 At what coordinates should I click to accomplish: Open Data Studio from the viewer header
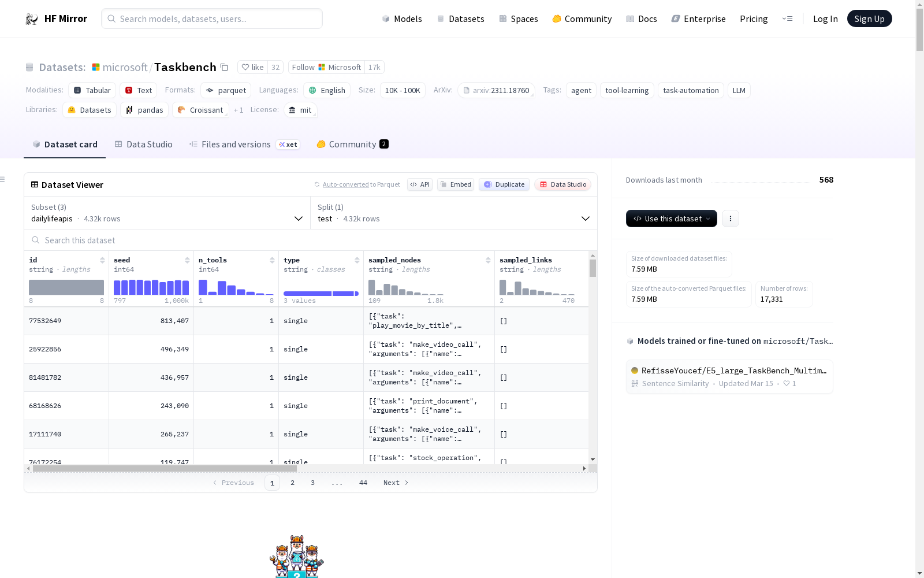click(x=562, y=184)
